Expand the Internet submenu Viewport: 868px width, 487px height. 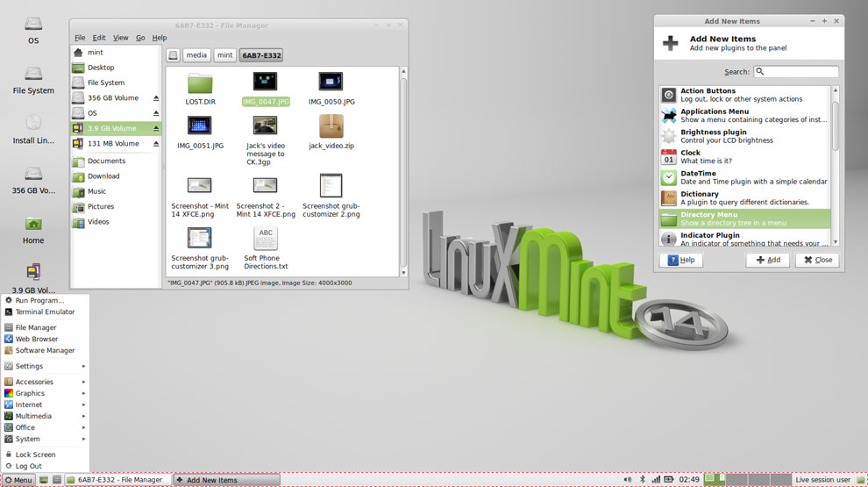pyautogui.click(x=46, y=405)
